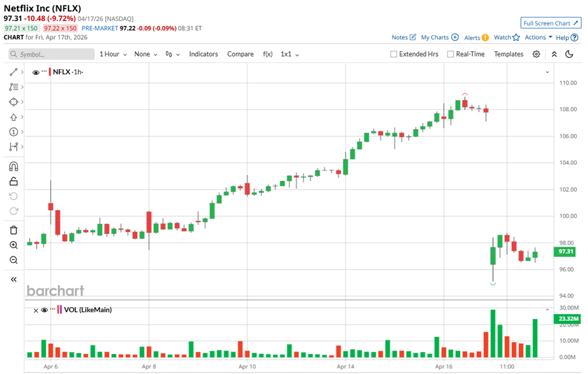588x374 pixels.
Task: Open chart settings gear icon
Action: (537, 54)
